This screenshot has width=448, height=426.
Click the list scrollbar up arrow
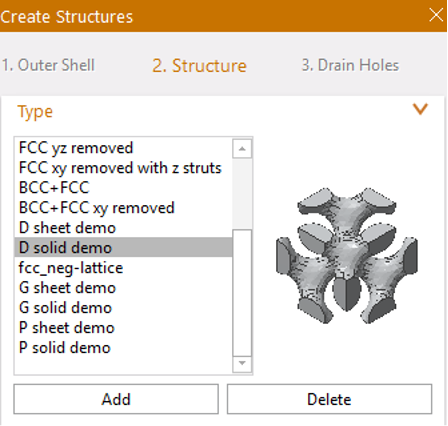[x=242, y=149]
